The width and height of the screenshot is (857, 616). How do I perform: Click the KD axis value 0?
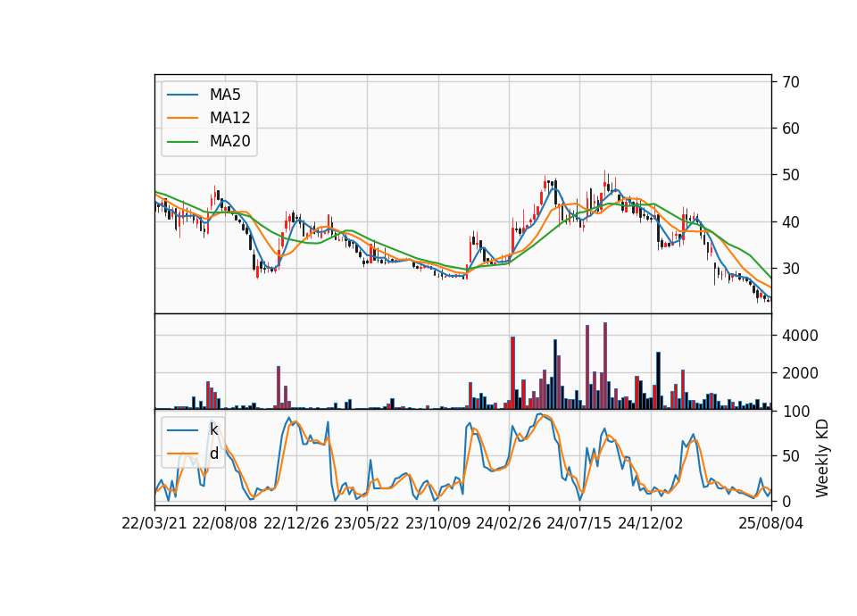[786, 501]
